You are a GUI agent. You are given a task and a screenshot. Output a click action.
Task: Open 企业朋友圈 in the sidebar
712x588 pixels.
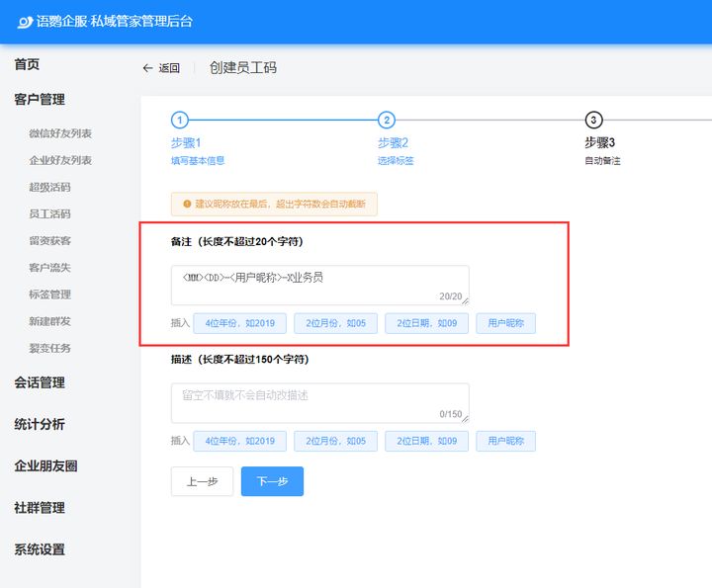click(x=45, y=465)
